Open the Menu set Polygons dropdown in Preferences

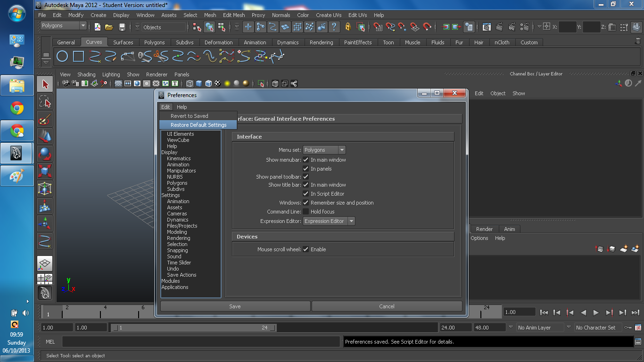click(x=324, y=150)
